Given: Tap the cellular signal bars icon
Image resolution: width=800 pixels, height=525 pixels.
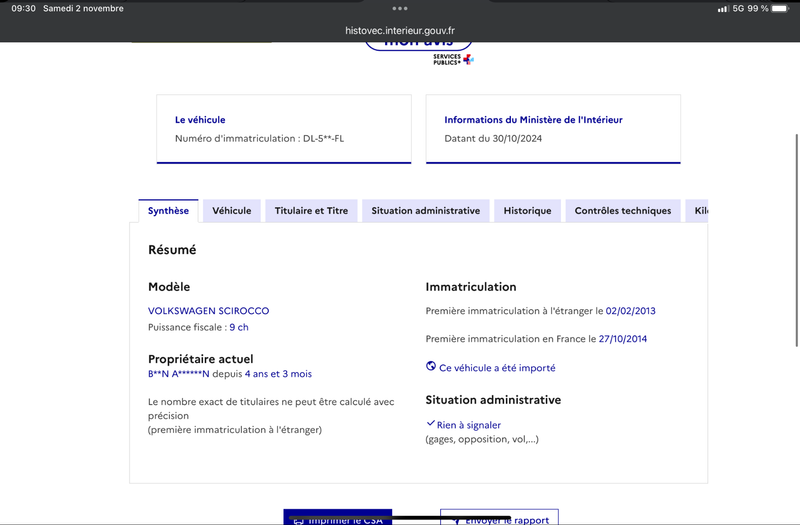Looking at the screenshot, I should [722, 9].
